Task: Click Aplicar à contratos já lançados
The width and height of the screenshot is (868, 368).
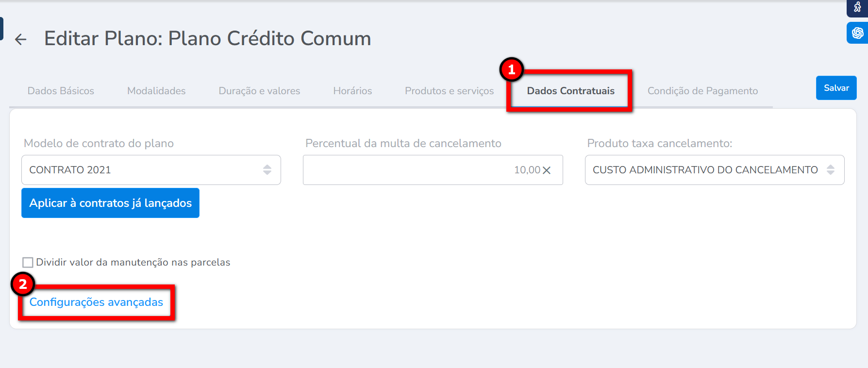Action: point(110,203)
